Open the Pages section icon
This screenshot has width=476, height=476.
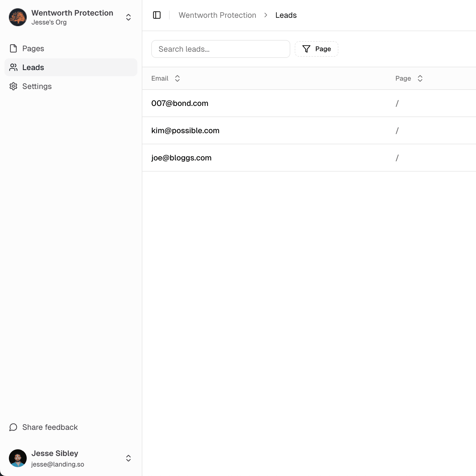pyautogui.click(x=13, y=48)
